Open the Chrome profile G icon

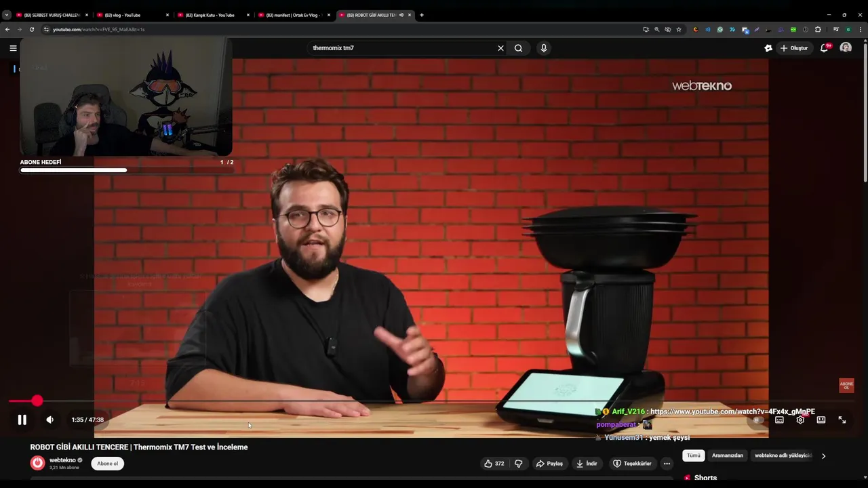(x=848, y=29)
